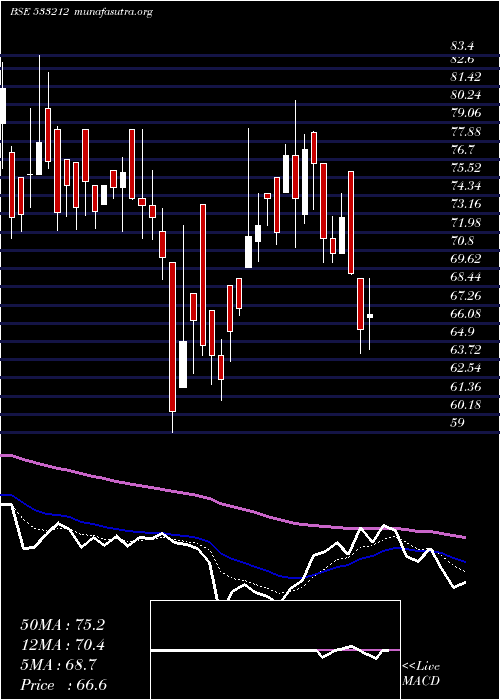The image size is (500, 700).
Task: Click the last small white candlestick near 66.08
Action: click(370, 316)
